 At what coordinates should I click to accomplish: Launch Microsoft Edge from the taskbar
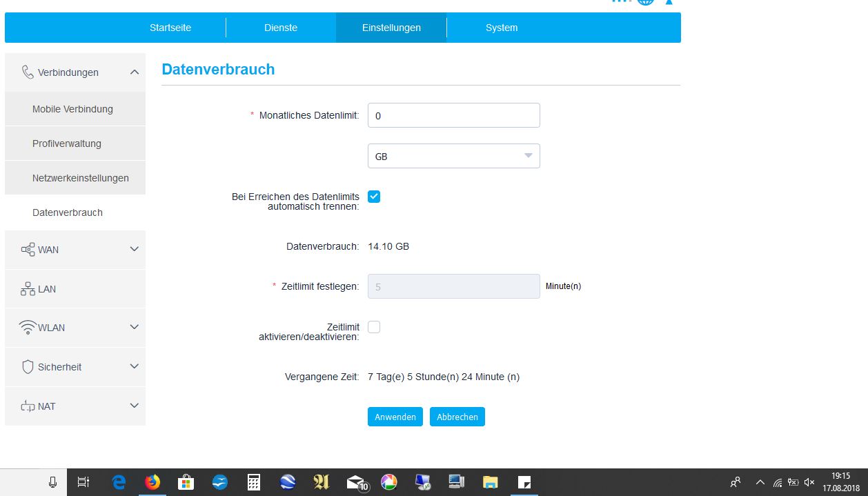(x=119, y=482)
